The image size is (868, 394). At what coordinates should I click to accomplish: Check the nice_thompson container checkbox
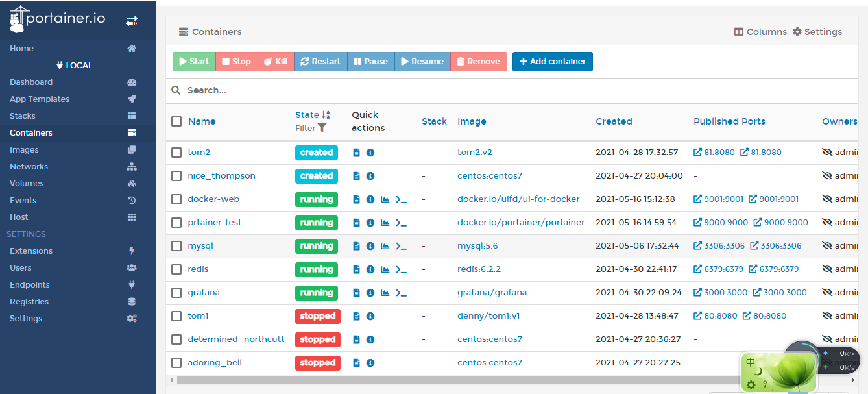(176, 176)
